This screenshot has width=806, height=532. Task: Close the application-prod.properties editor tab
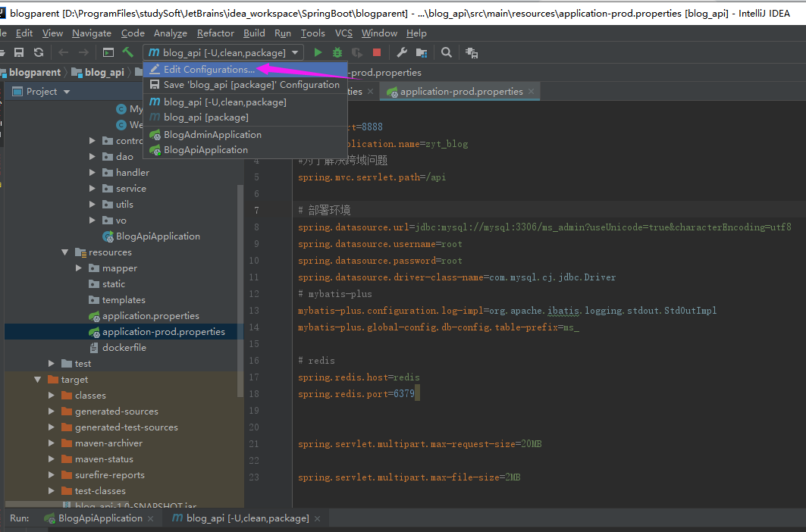[531, 92]
